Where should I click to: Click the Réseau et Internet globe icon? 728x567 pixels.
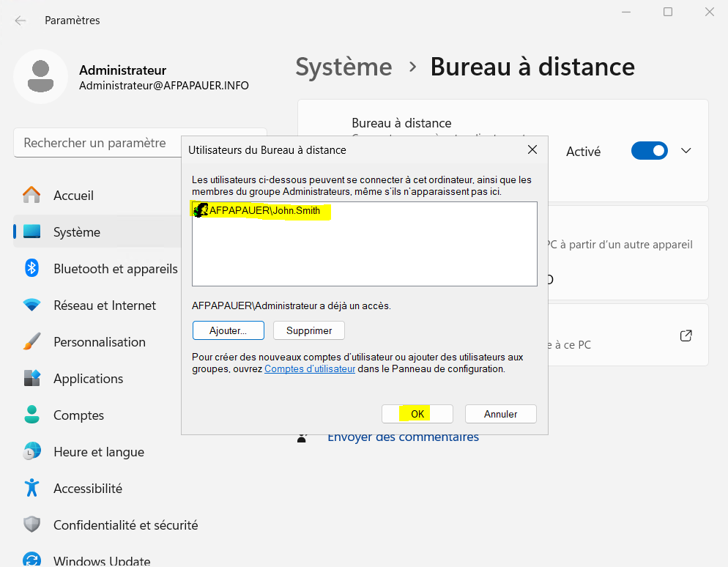[31, 305]
